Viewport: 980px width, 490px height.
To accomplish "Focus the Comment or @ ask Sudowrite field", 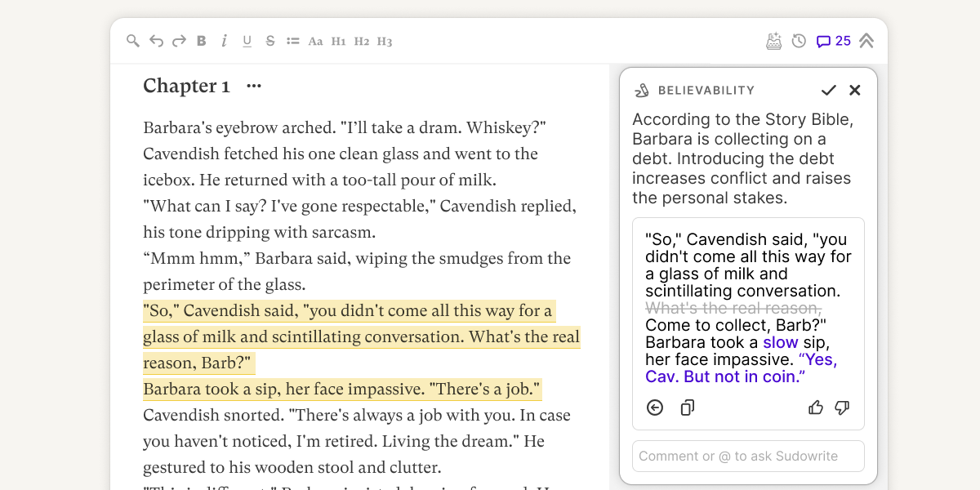I will (748, 456).
